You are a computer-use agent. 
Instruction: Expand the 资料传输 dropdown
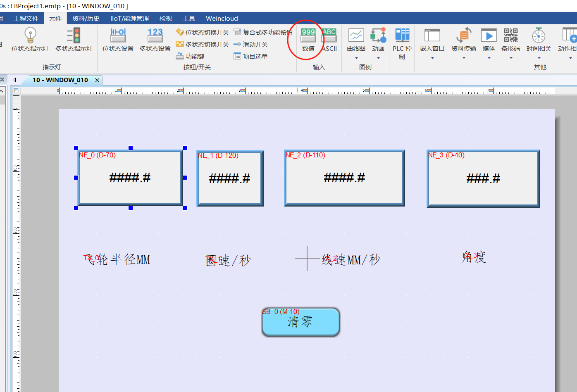464,58
